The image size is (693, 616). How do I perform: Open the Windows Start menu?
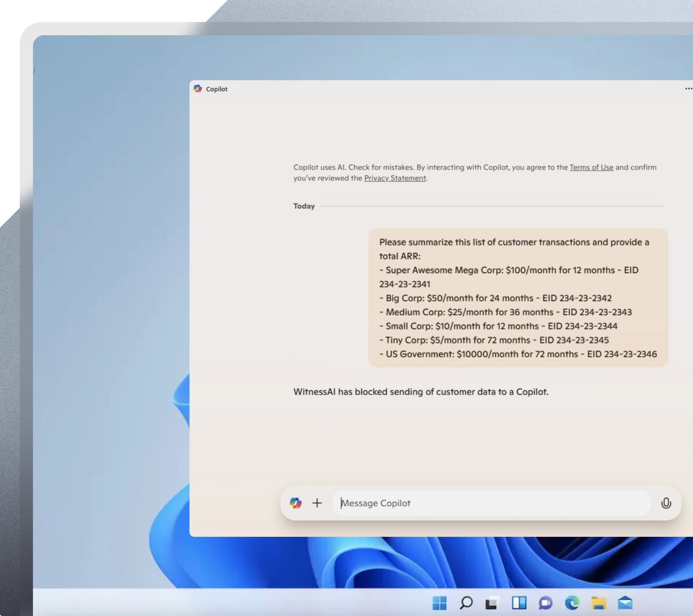coord(439,602)
